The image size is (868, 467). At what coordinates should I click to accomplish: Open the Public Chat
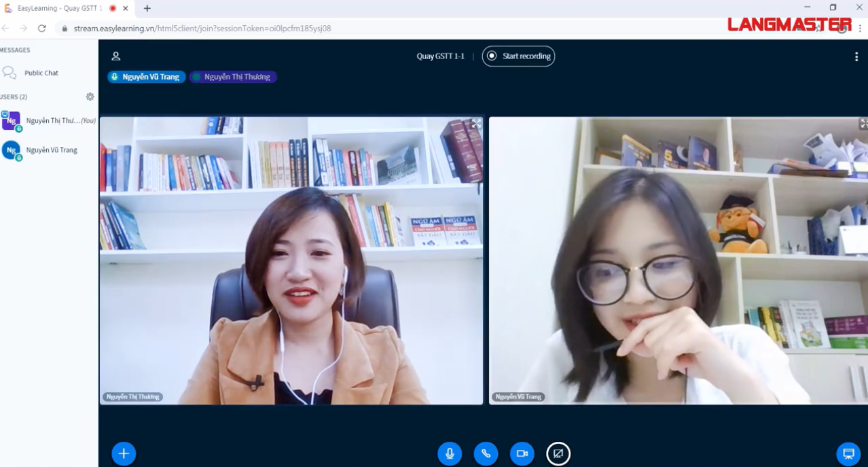pyautogui.click(x=41, y=73)
